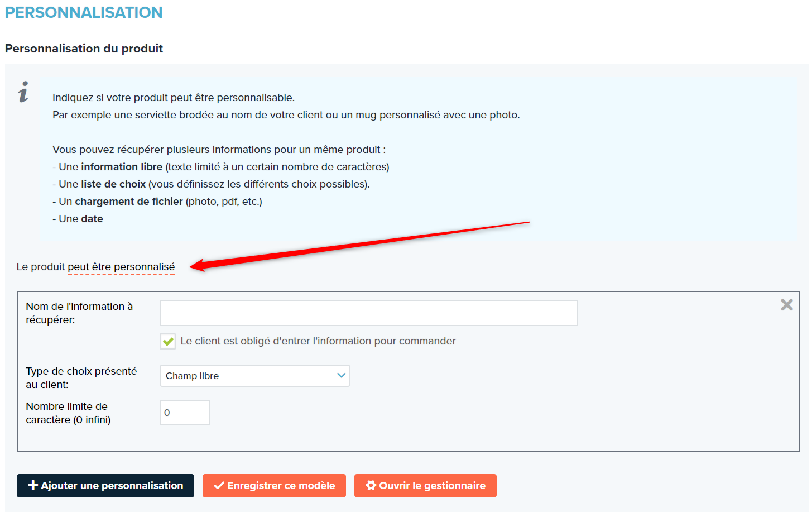Click the info "i" icon

click(23, 92)
